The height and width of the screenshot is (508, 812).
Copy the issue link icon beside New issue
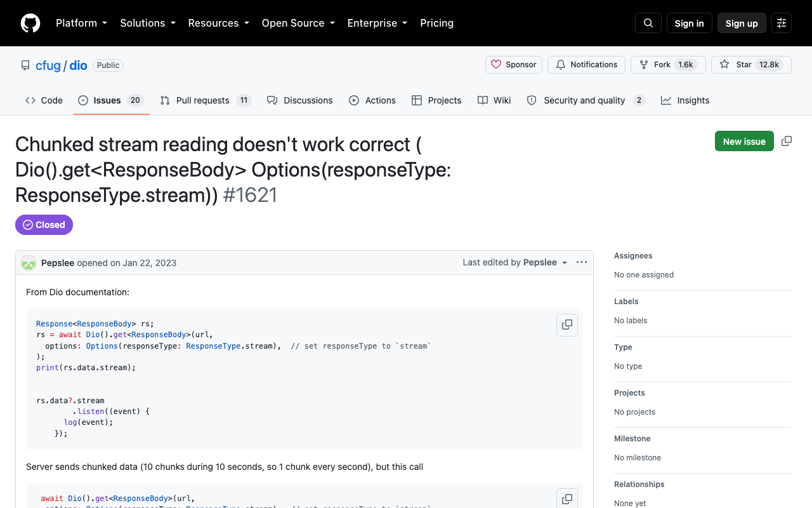click(x=787, y=141)
